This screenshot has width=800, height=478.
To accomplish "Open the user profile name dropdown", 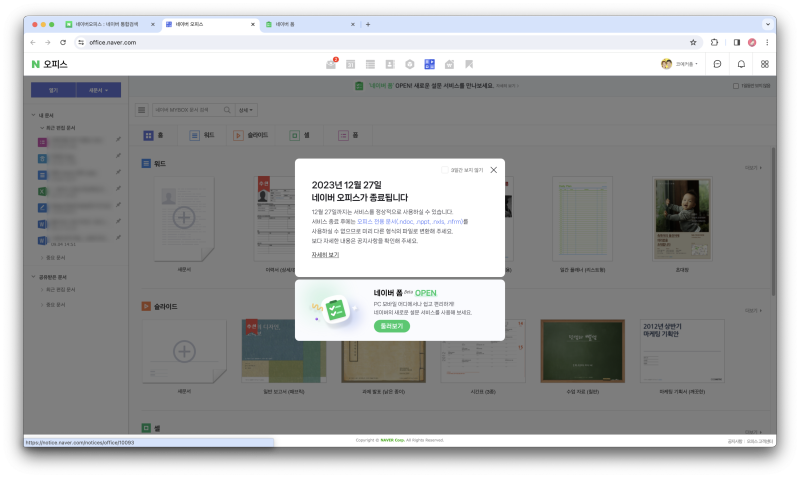I will 687,64.
